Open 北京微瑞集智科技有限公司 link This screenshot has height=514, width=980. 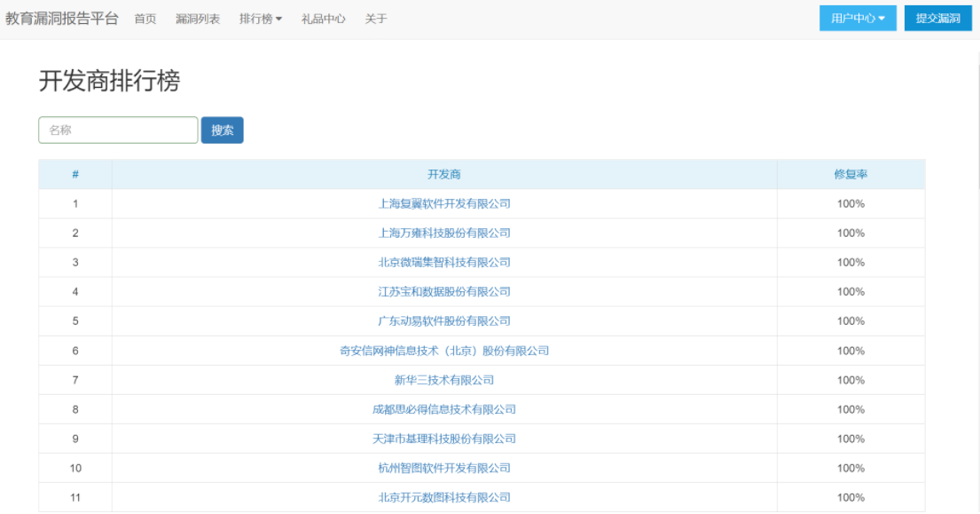pos(444,263)
